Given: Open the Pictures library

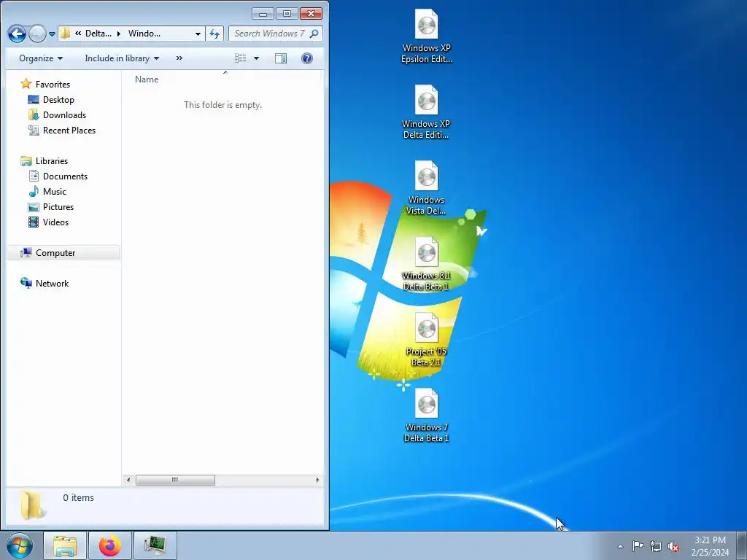Looking at the screenshot, I should tap(51, 206).
